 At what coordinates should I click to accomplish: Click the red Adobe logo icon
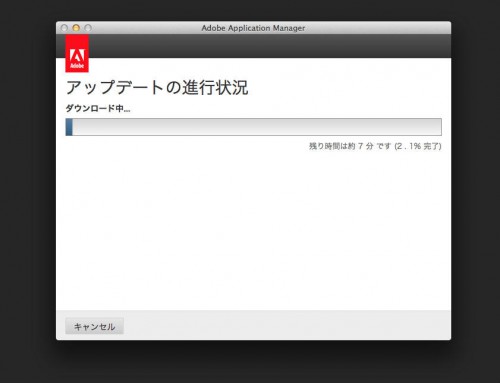[x=77, y=53]
